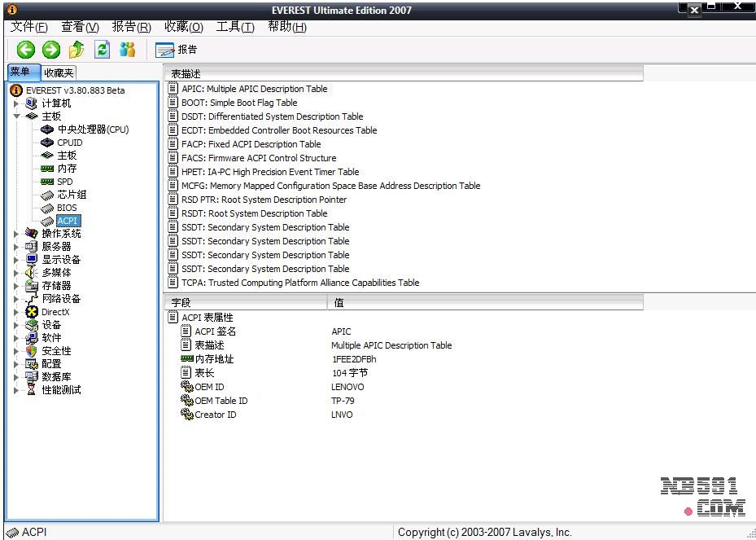Select the TCPA Trusted Computing table row

(x=300, y=283)
